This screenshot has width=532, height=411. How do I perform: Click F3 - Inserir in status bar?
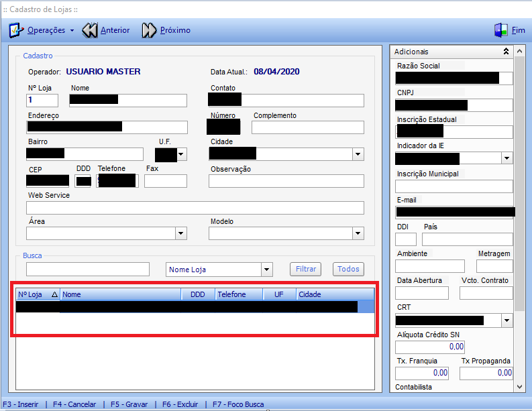(x=21, y=404)
